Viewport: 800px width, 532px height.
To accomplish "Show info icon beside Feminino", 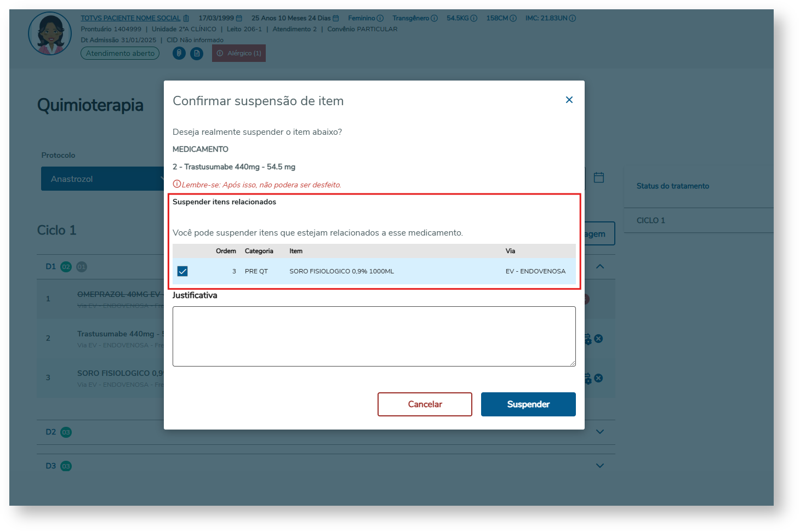I will (380, 18).
